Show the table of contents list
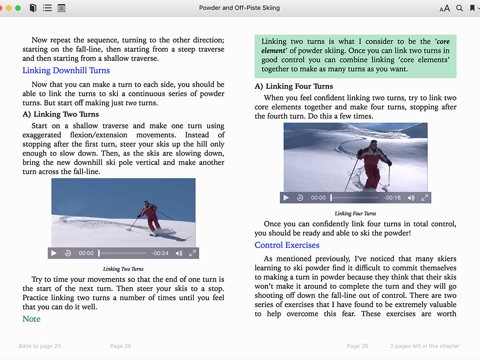 47,8
